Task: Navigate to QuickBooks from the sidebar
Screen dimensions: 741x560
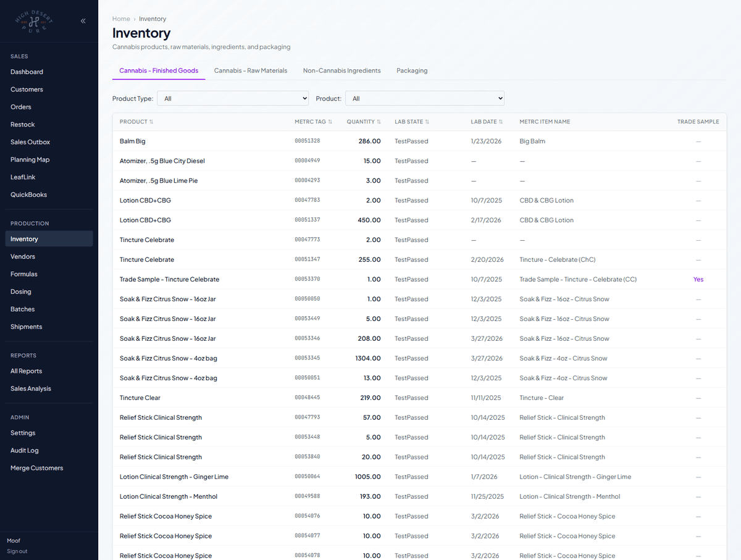Action: 28,194
